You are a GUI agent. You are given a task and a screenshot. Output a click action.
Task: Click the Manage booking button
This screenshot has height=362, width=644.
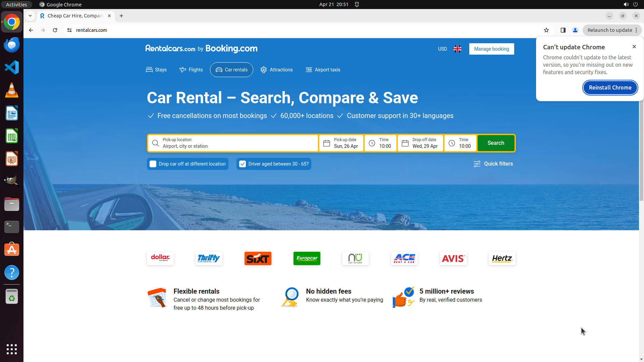pyautogui.click(x=491, y=49)
